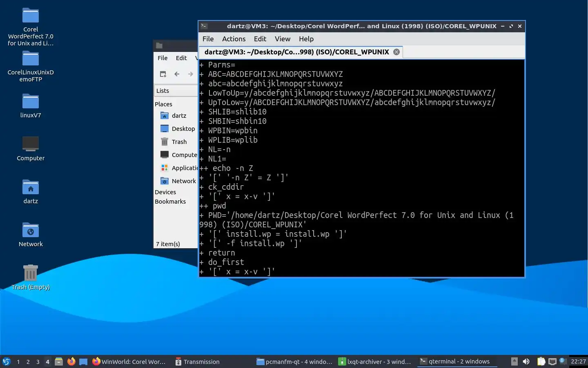Open the LXQt application menu
Viewport: 588px width, 368px height.
(x=6, y=361)
